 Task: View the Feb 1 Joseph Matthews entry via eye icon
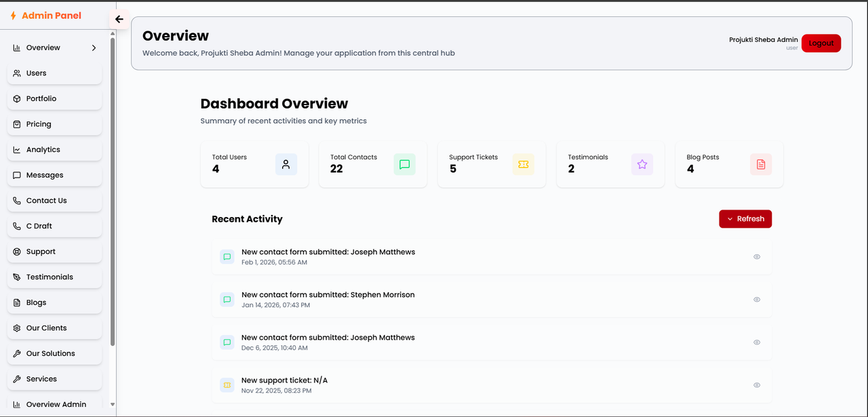coord(757,257)
